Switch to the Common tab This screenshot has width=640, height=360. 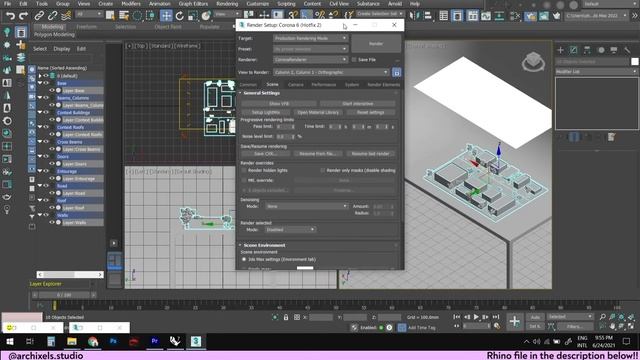[x=248, y=84]
